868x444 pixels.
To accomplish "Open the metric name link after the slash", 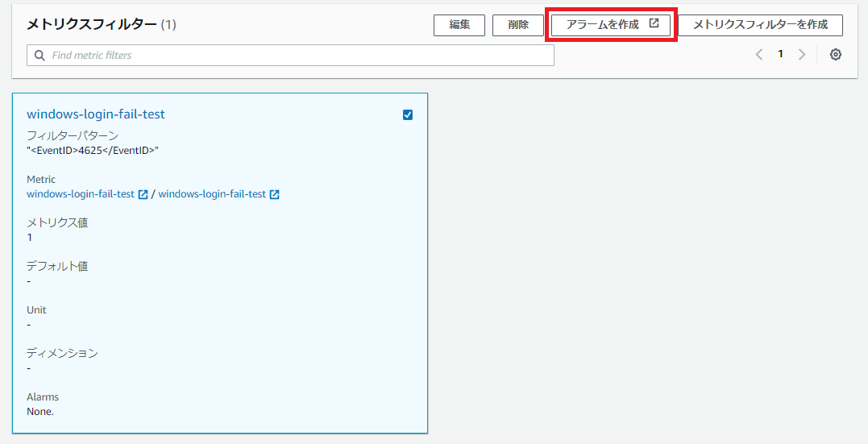I will point(212,194).
